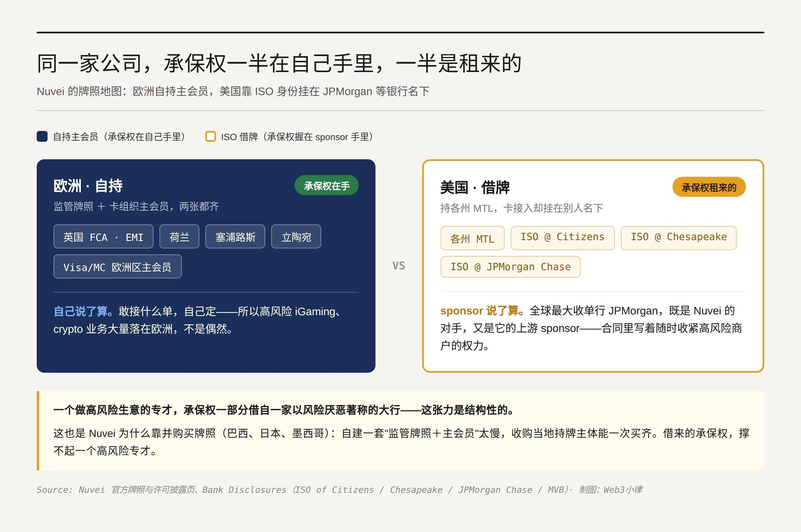The height and width of the screenshot is (532, 801).
Task: Click the Visa/MC 欧洲区主会员 tag
Action: click(x=117, y=267)
